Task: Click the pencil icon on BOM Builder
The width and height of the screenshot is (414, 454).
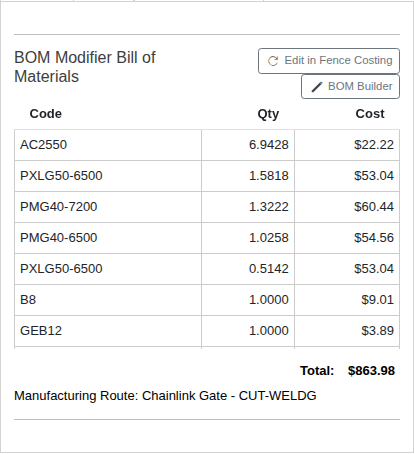Action: pyautogui.click(x=316, y=87)
